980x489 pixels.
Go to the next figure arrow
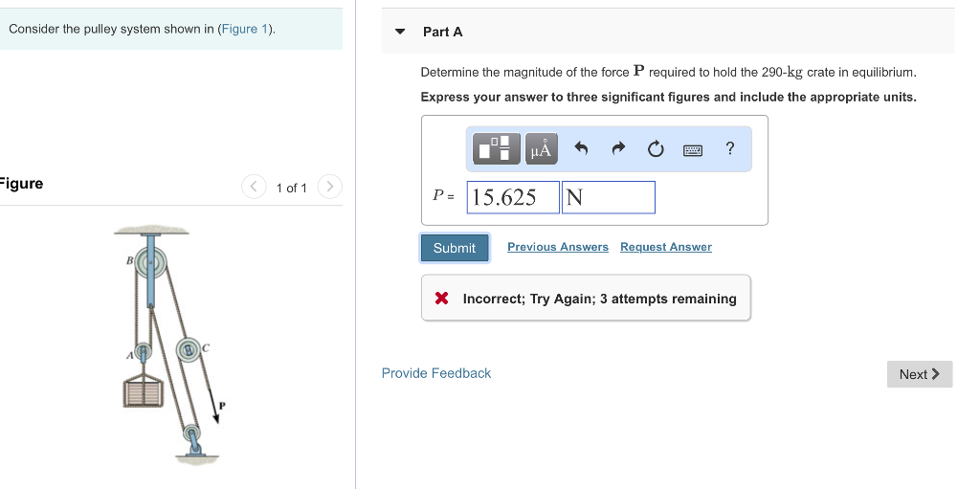(x=328, y=187)
